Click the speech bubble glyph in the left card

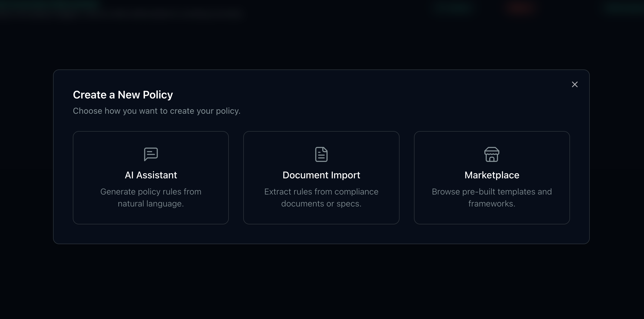[x=151, y=154]
